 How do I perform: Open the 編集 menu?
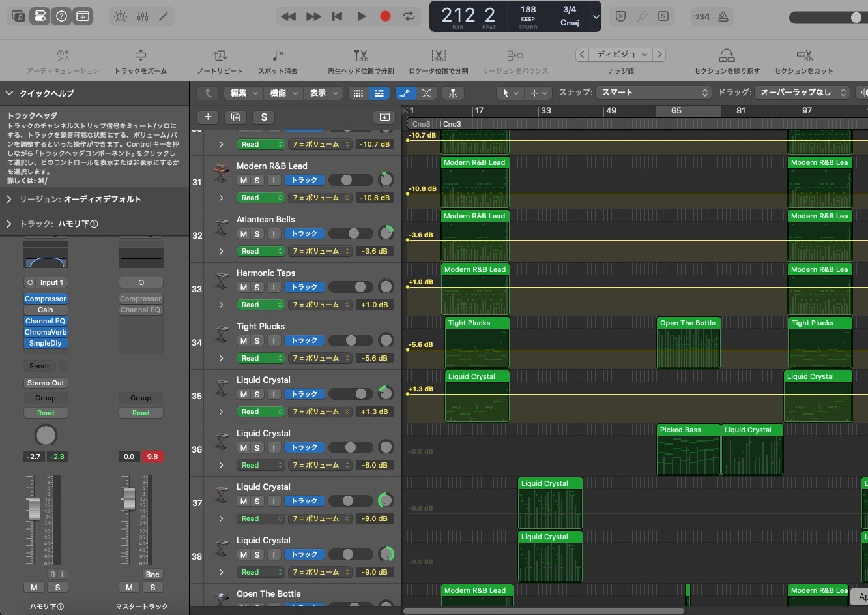click(x=243, y=93)
